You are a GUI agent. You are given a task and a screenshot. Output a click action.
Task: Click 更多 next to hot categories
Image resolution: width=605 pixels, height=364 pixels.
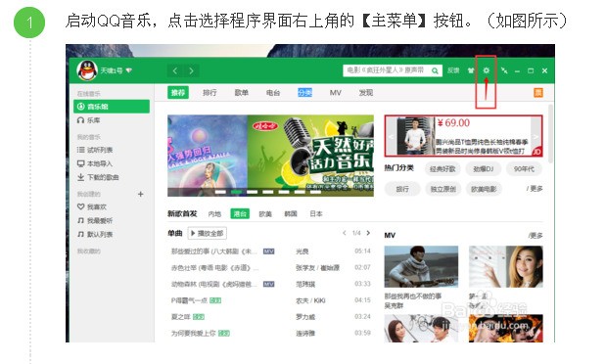pyautogui.click(x=535, y=189)
